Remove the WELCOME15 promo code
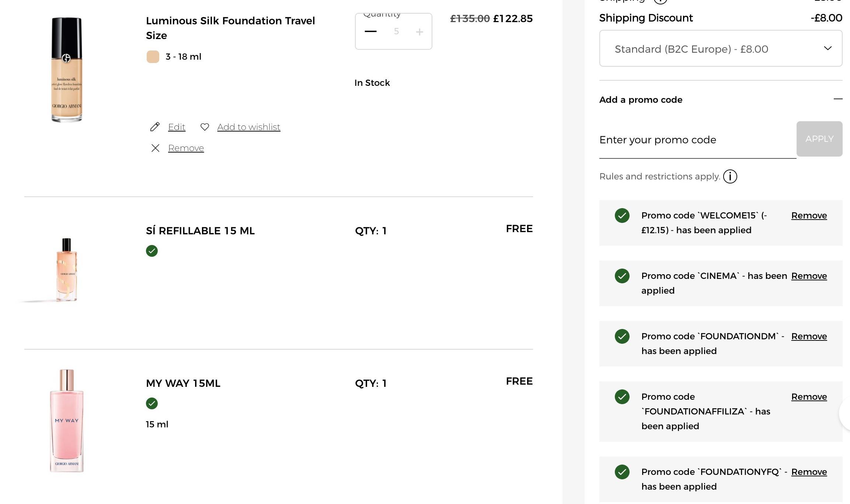Screen dimensions: 850x504 (x=809, y=216)
